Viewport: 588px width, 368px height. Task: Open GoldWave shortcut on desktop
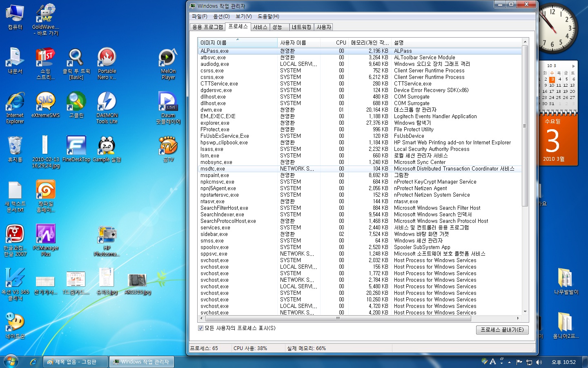tap(46, 19)
